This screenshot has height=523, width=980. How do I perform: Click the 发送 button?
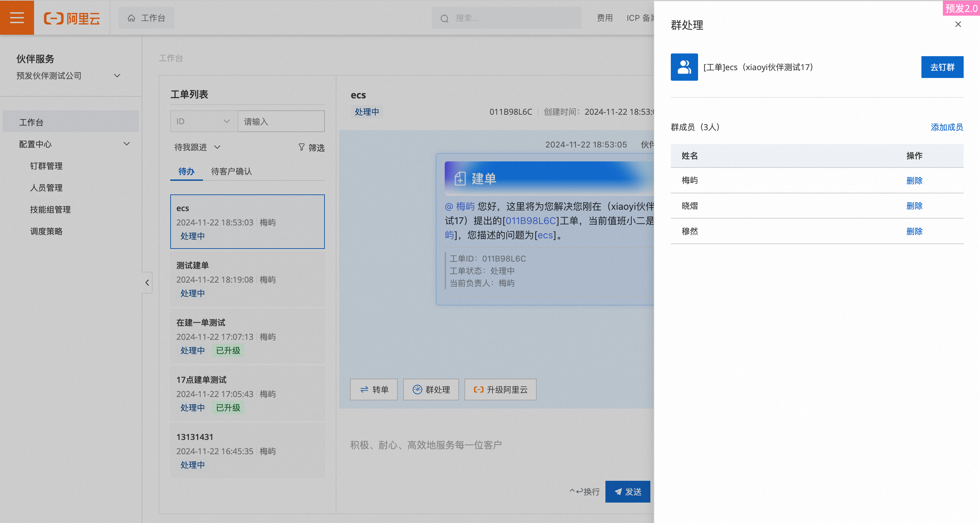click(x=628, y=491)
